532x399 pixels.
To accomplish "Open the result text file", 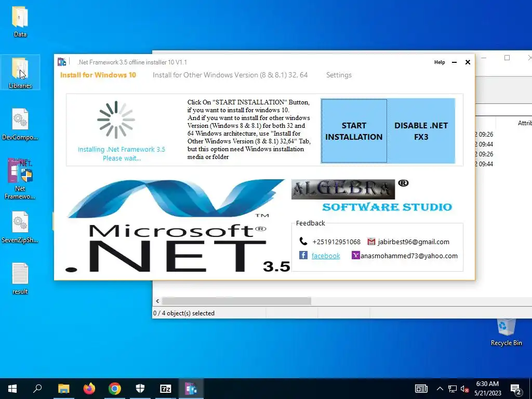I will coord(20,278).
